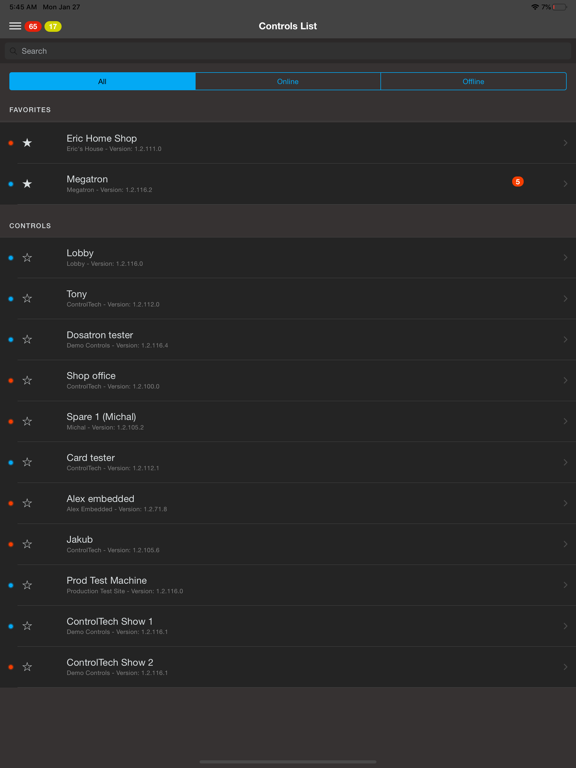Viewport: 576px width, 768px height.
Task: Tap Megatron's red 5 alarm badge
Action: 518,182
